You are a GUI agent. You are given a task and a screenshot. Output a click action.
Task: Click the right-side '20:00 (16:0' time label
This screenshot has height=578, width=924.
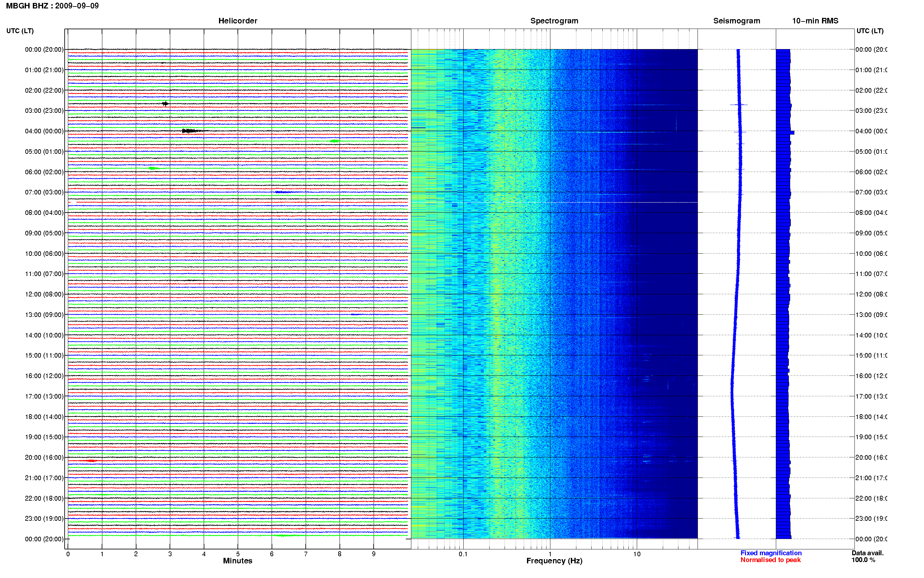pyautogui.click(x=871, y=458)
